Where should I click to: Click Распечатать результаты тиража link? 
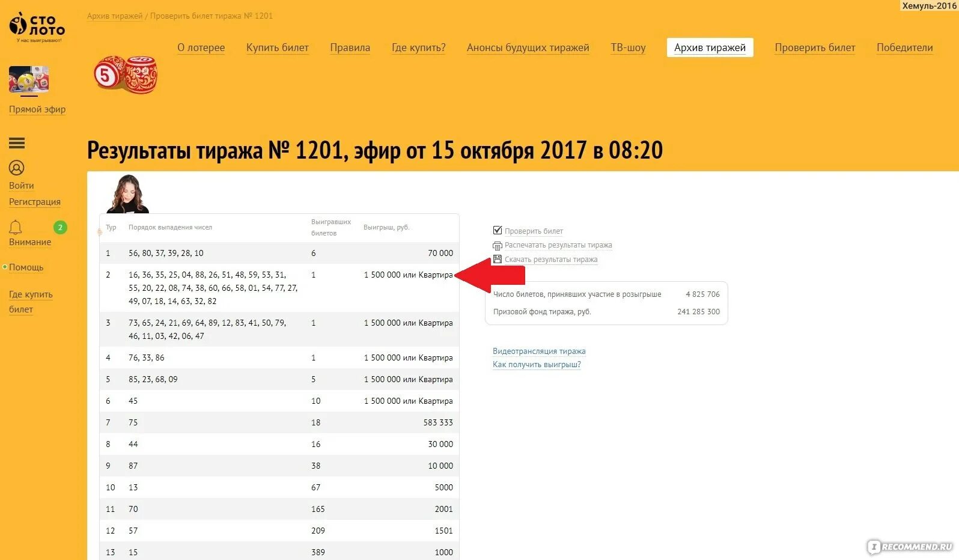point(558,245)
